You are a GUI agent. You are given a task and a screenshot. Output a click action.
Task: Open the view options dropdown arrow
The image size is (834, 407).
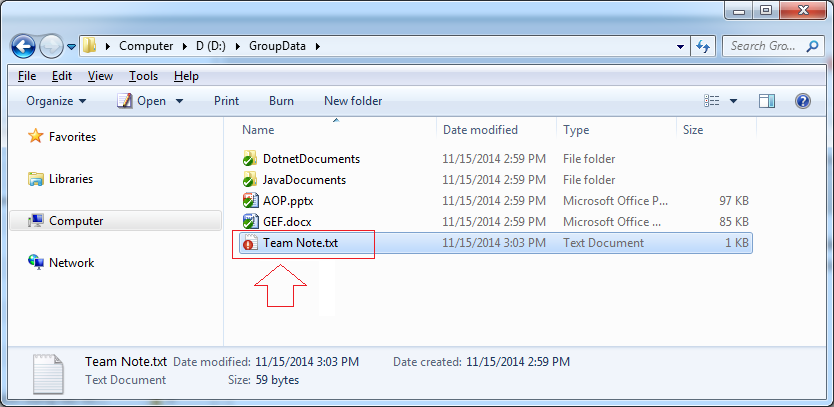(733, 101)
